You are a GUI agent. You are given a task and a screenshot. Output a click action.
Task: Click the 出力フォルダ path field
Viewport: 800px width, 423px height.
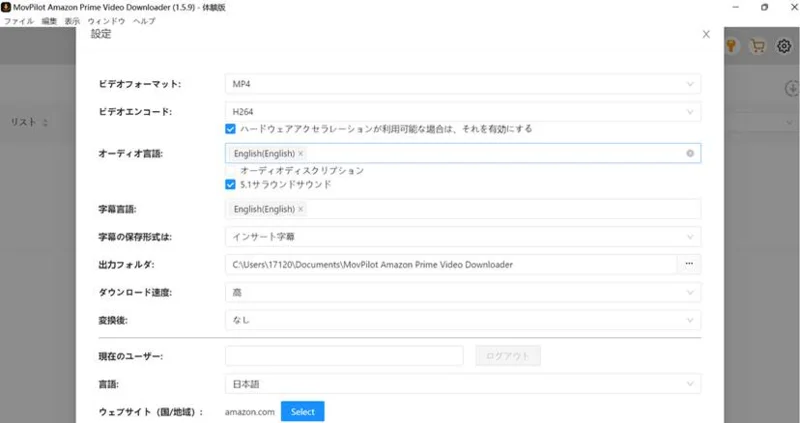coord(451,264)
